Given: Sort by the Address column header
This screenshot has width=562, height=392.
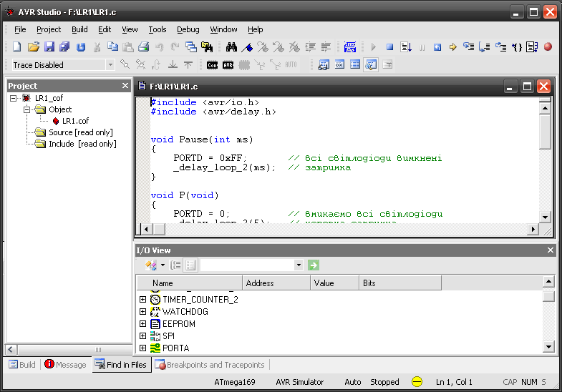Looking at the screenshot, I should [276, 283].
